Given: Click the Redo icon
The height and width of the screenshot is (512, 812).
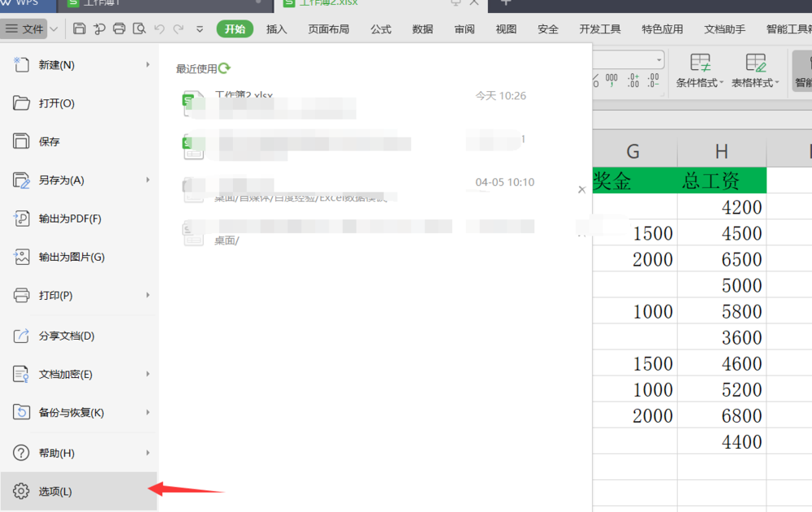Looking at the screenshot, I should coord(179,28).
